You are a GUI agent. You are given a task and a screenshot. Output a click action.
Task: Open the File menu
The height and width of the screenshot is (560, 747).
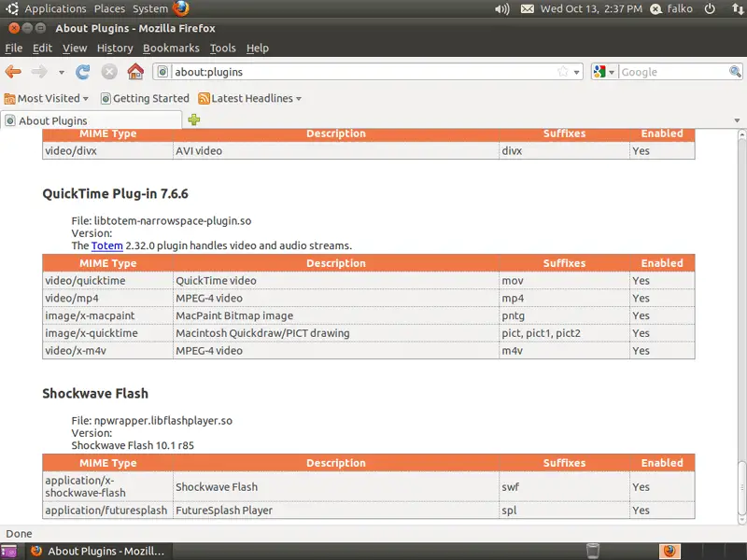coord(14,49)
